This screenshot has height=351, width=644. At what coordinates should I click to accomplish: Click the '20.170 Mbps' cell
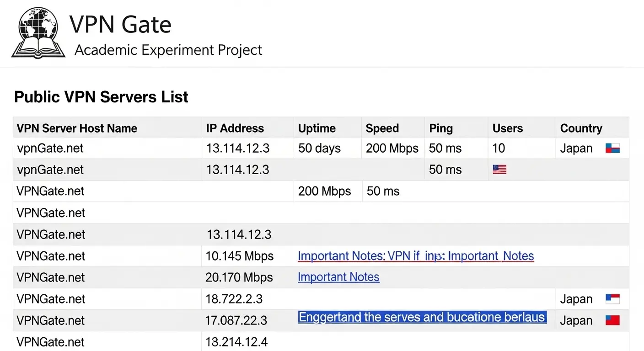pos(239,277)
